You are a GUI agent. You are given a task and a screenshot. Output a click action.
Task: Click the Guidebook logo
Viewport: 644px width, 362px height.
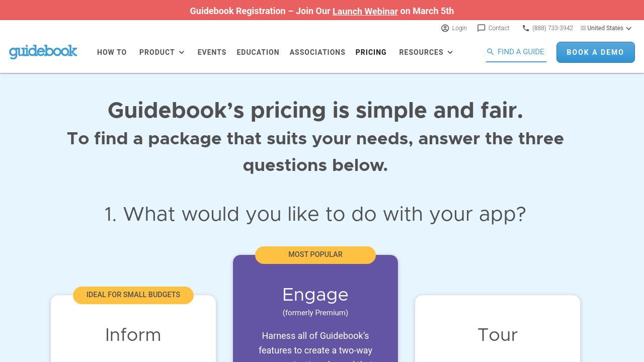pyautogui.click(x=43, y=52)
